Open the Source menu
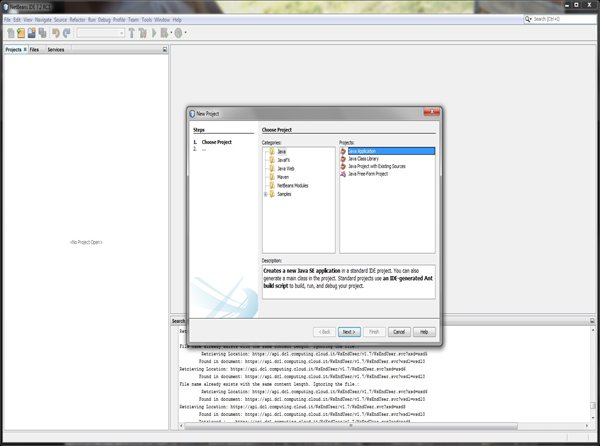Image resolution: width=600 pixels, height=446 pixels. pyautogui.click(x=60, y=20)
